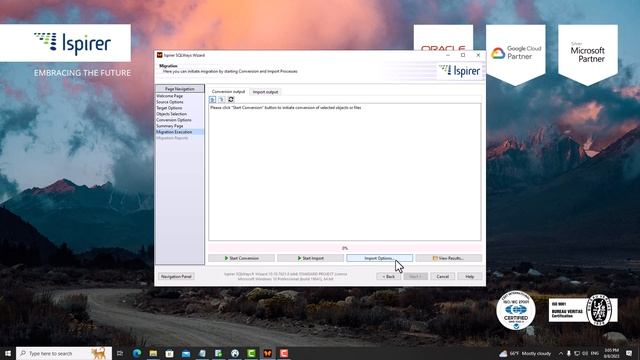Viewport: 640px width, 360px height.
Task: Click the 0% conversion progress bar
Action: (x=345, y=248)
